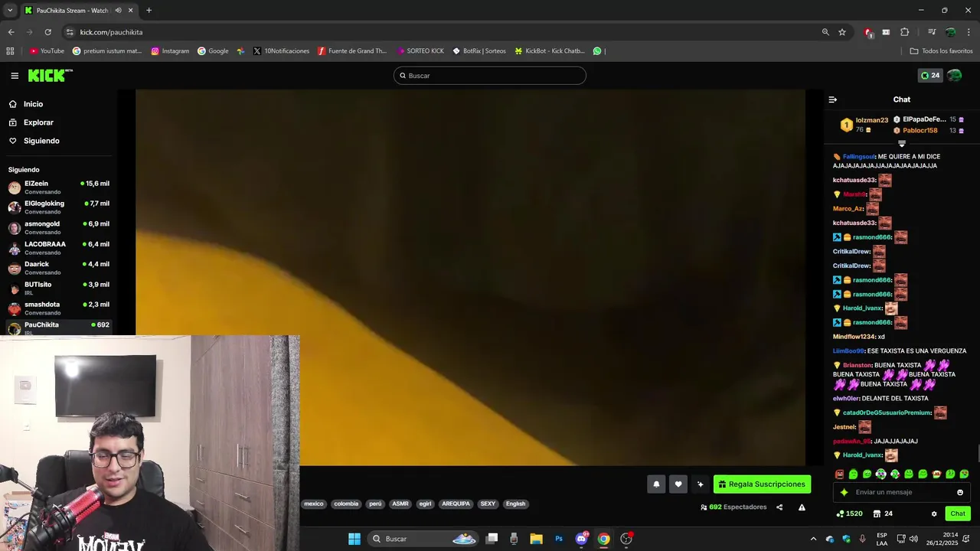The image size is (980, 551).
Task: Expand the chat leaderboard chevron
Action: (x=902, y=144)
